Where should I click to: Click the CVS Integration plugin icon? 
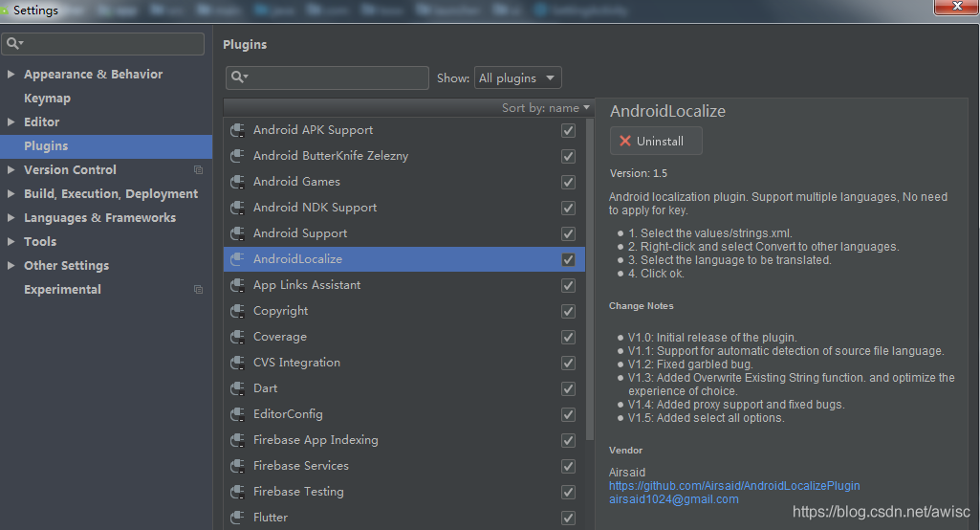tap(237, 363)
